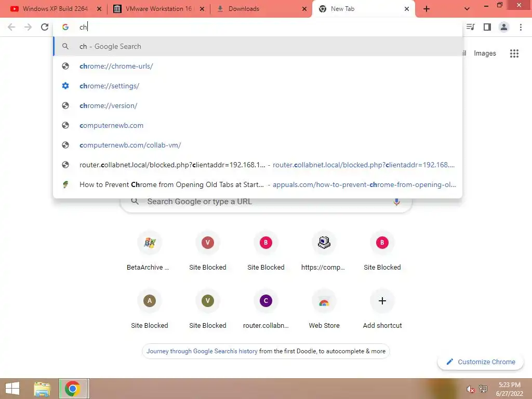Choose the chrome://chrome-urls/ suggestion
Screen dimensions: 532x399
pos(258,66)
